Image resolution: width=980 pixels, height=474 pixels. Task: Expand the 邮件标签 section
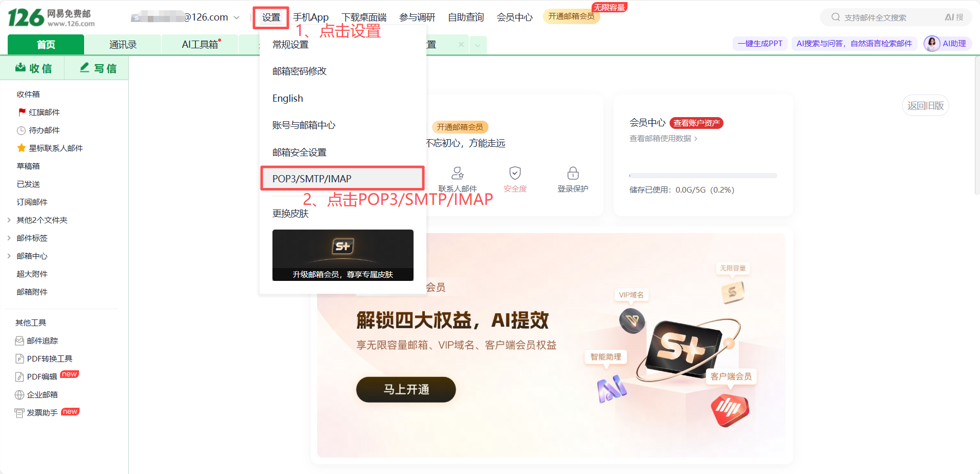point(9,238)
